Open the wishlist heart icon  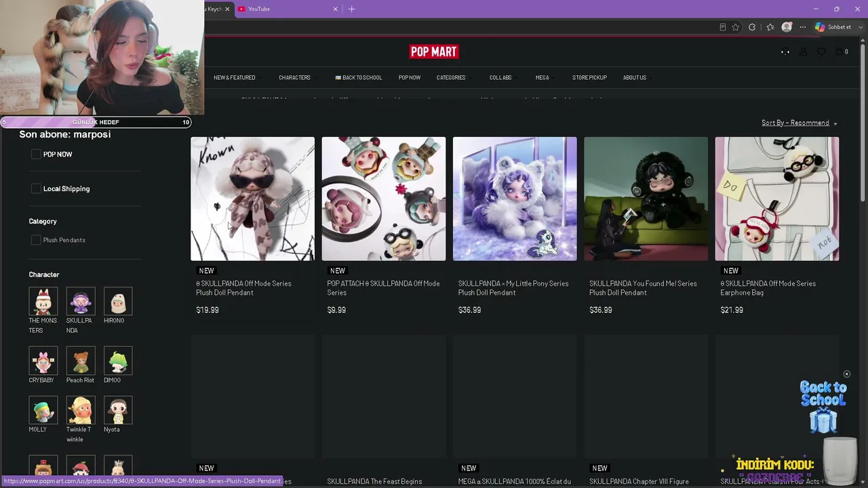pyautogui.click(x=821, y=52)
